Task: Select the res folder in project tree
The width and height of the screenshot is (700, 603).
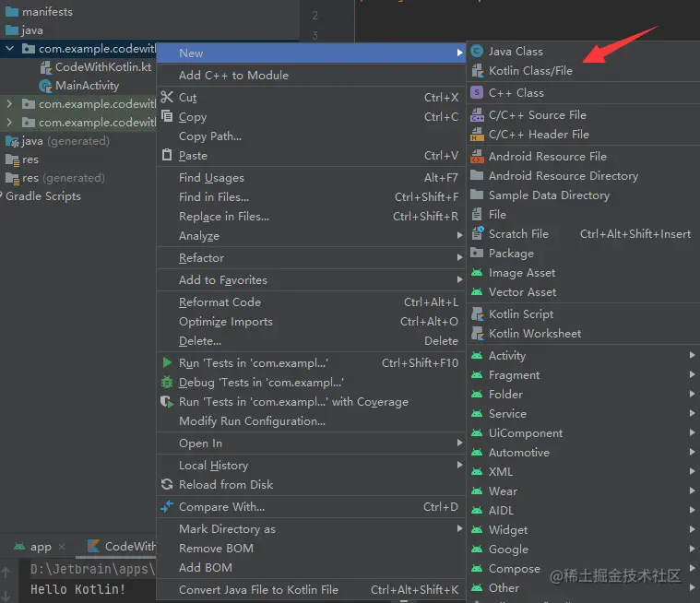Action: 22,160
